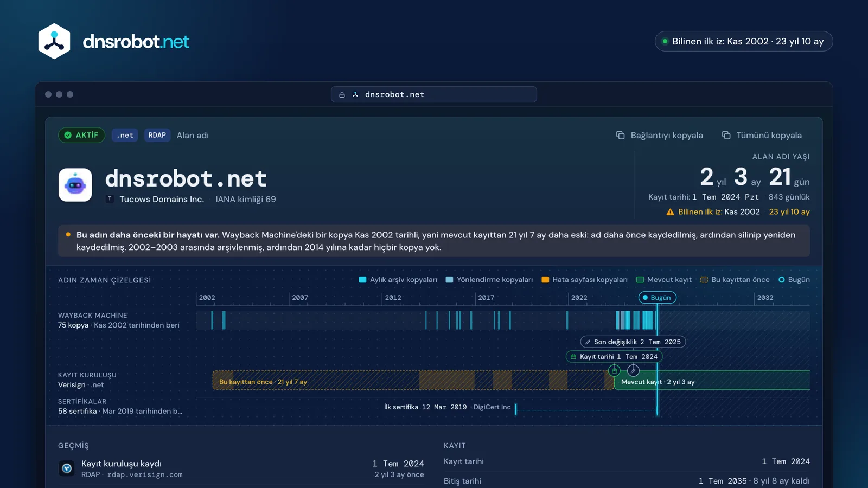
Task: Click the '843 günlük' age text
Action: [x=789, y=197]
